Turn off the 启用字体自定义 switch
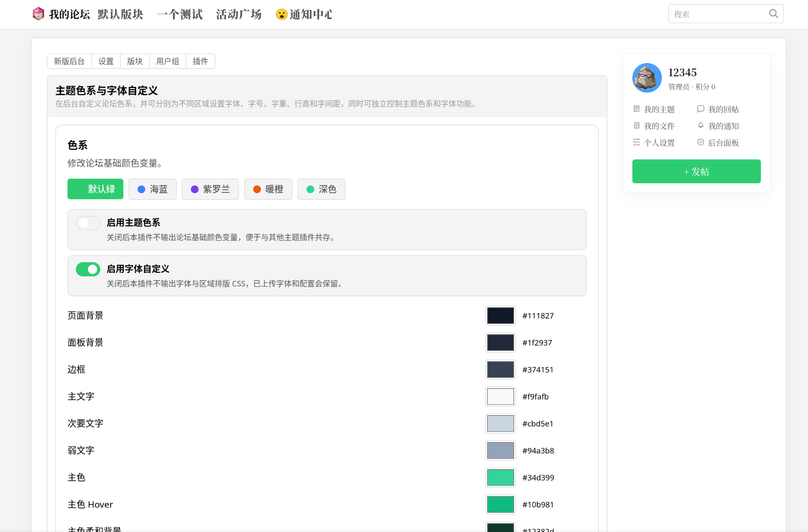808x532 pixels. (88, 269)
